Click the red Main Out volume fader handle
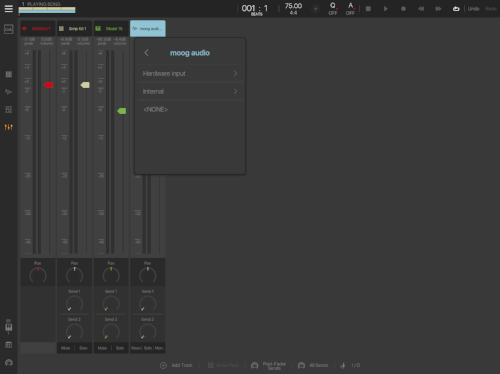500x374 pixels. [x=49, y=85]
